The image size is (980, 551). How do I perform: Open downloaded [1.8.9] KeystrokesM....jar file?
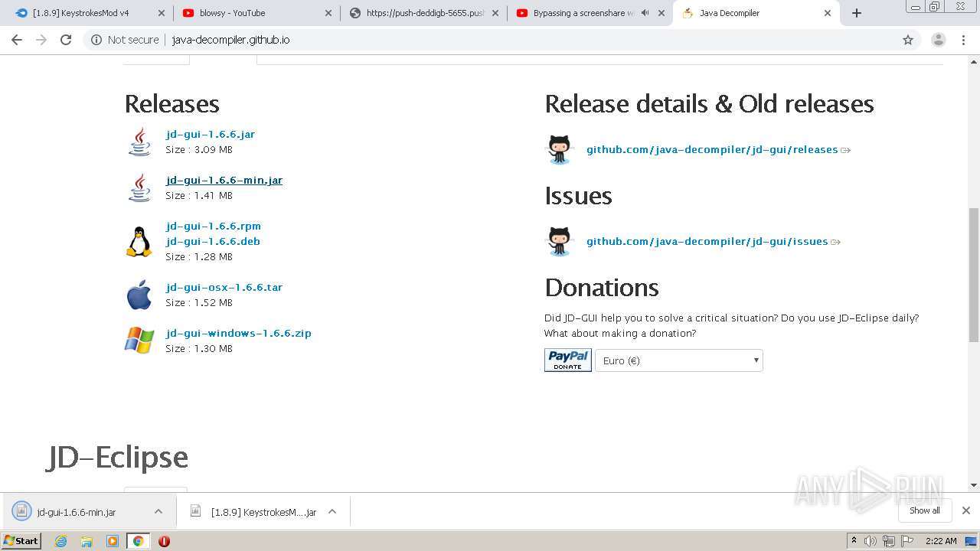(263, 512)
